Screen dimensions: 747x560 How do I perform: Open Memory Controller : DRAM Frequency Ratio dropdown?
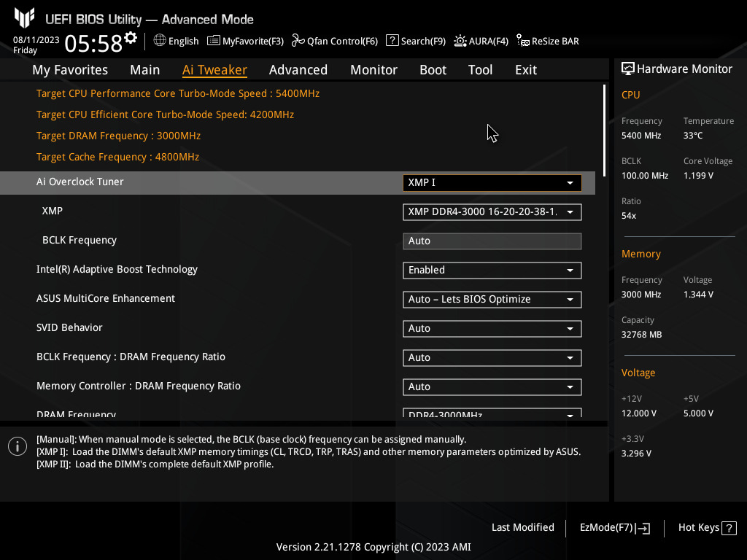coord(492,386)
